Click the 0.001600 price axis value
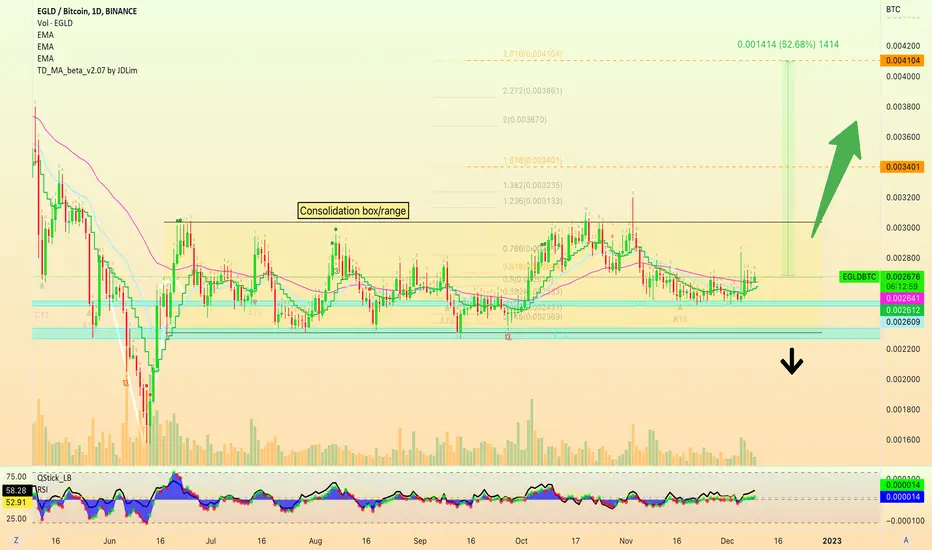This screenshot has width=932, height=550. 903,440
